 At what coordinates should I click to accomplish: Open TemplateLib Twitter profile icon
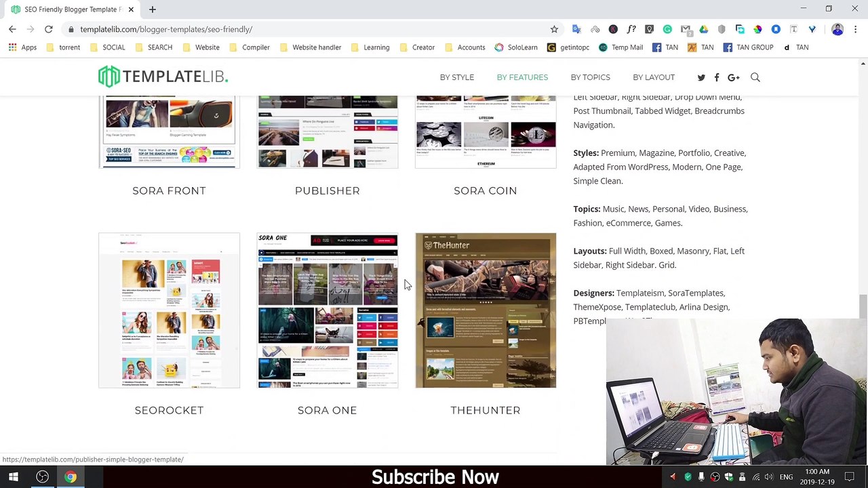[701, 77]
